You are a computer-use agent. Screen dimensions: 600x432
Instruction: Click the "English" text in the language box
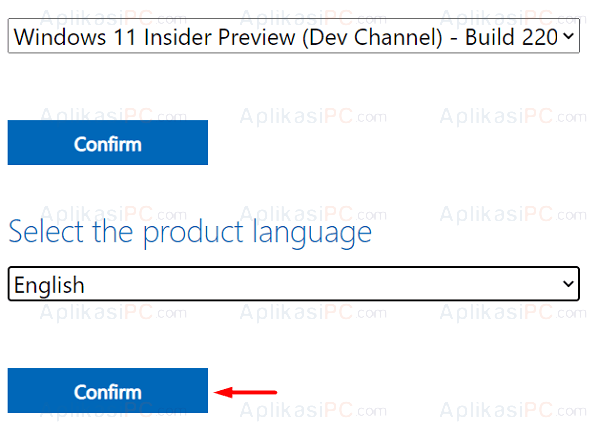tap(49, 285)
